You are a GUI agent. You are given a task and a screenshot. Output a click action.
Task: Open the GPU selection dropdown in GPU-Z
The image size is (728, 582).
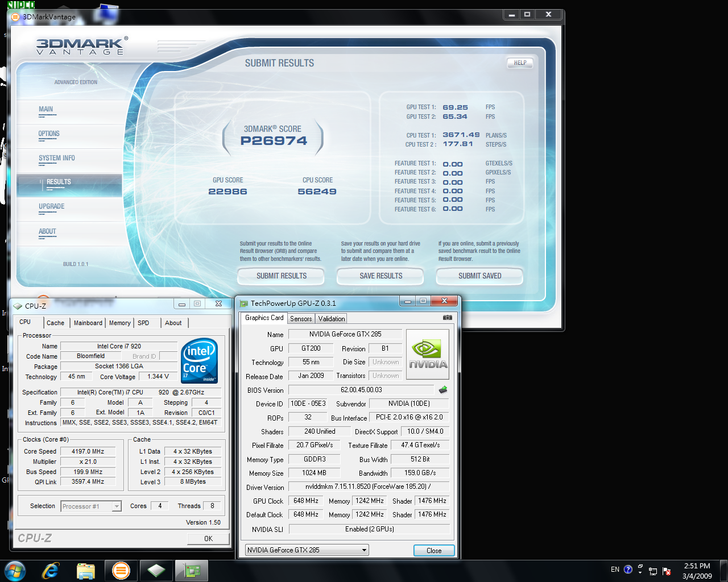(307, 550)
